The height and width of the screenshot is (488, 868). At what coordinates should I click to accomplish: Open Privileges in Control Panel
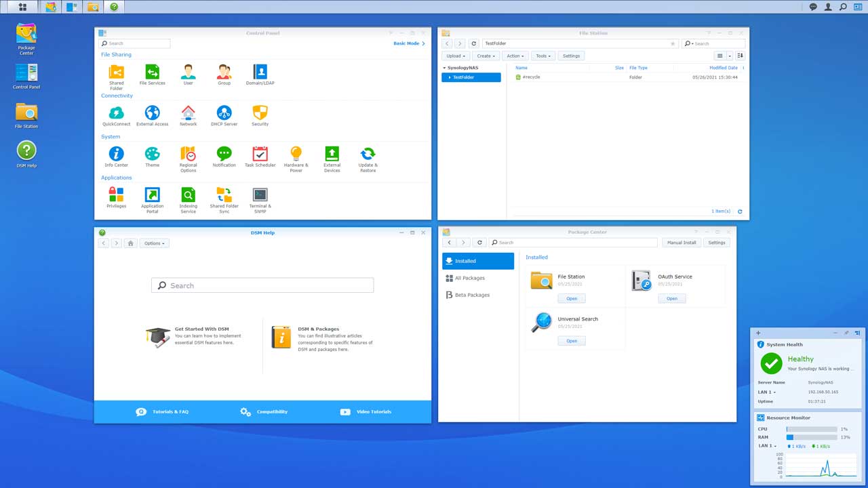[117, 198]
